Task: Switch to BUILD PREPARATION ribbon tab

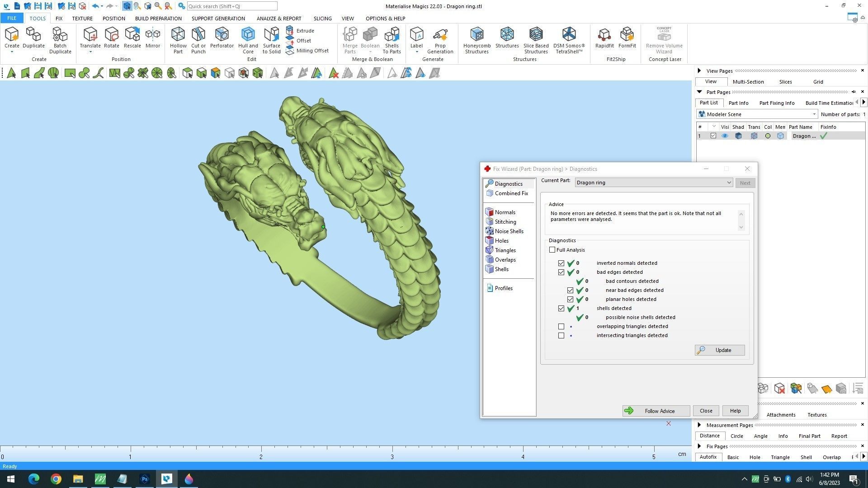Action: pyautogui.click(x=158, y=19)
